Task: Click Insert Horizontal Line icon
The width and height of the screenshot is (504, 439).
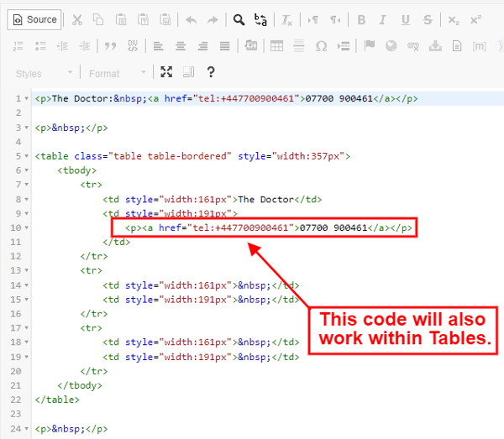Action: 298,46
